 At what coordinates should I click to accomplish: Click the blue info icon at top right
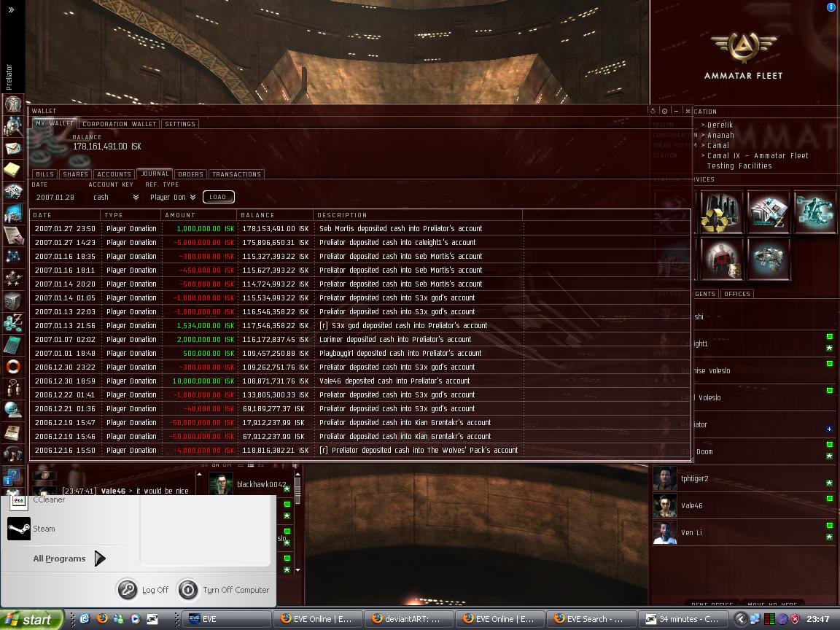click(x=831, y=7)
